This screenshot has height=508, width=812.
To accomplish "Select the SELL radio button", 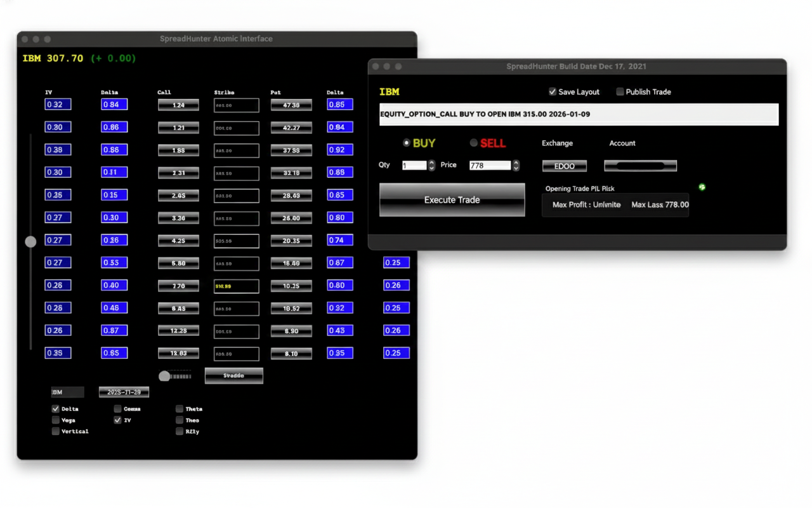I will coord(473,143).
